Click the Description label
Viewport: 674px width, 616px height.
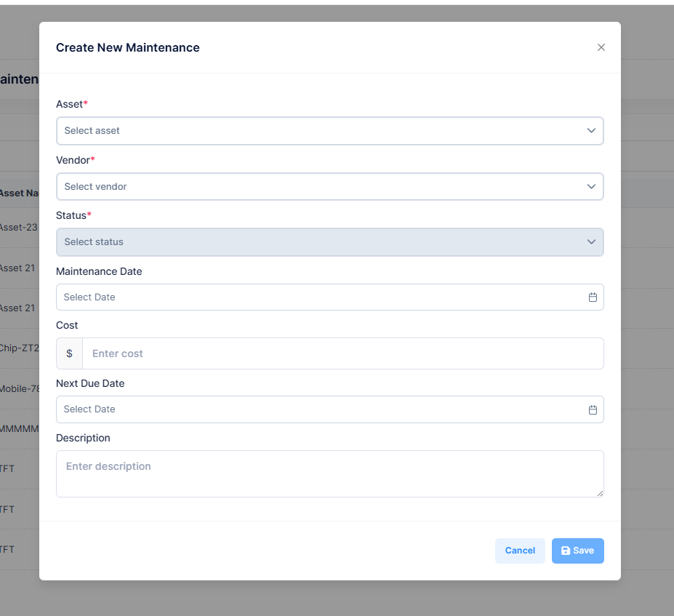[x=83, y=438]
